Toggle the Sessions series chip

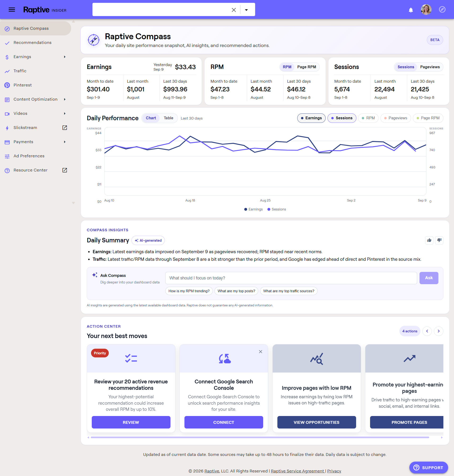click(342, 118)
